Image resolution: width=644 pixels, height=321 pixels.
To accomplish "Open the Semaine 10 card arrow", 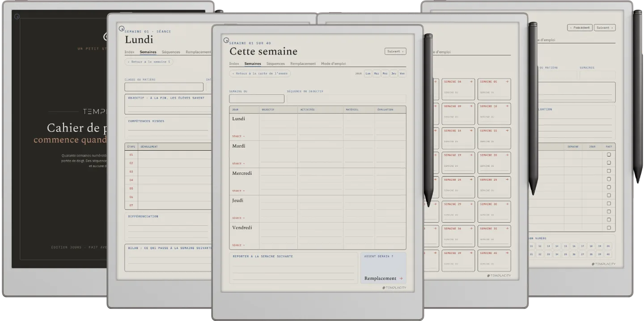I will coord(507,106).
